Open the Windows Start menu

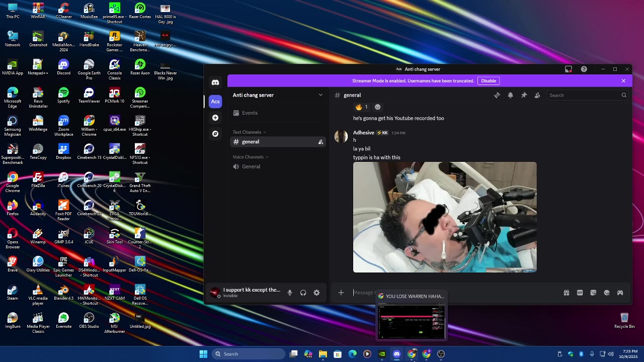pos(203,354)
